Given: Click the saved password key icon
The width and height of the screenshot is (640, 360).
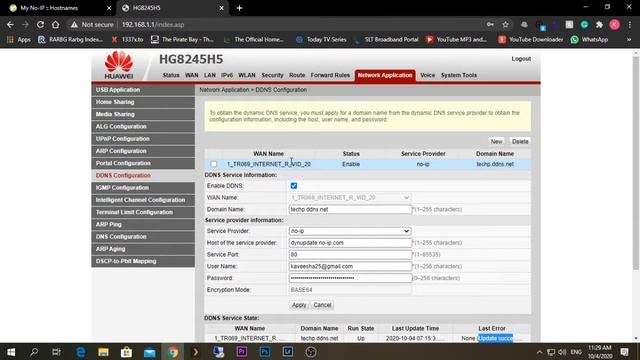Looking at the screenshot, I should point(490,24).
